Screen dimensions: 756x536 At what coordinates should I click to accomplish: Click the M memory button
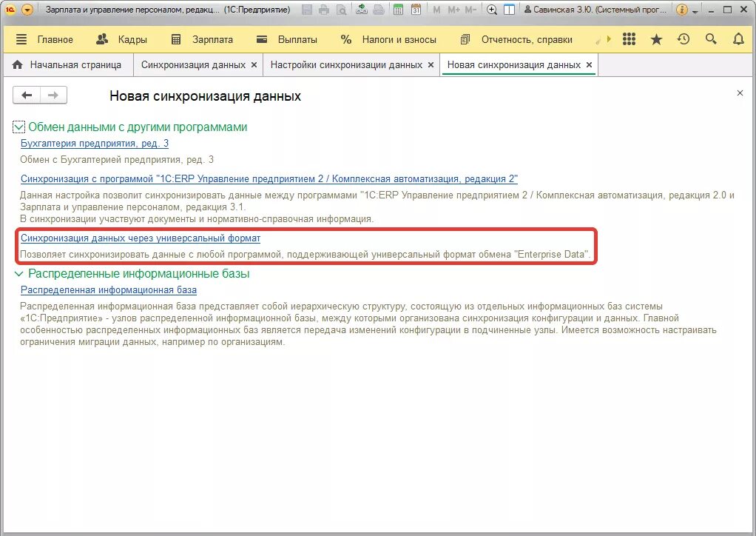436,10
